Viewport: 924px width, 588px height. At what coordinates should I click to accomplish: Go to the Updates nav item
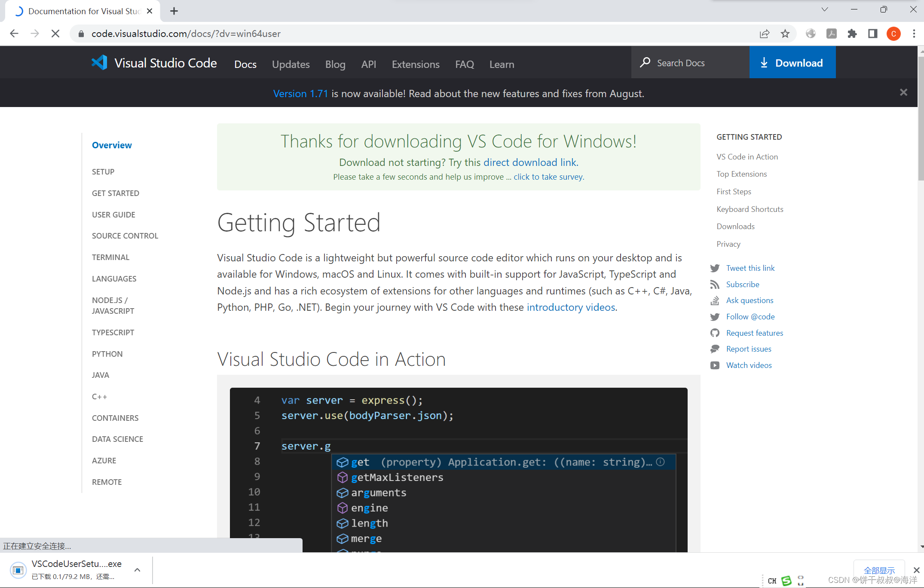291,64
